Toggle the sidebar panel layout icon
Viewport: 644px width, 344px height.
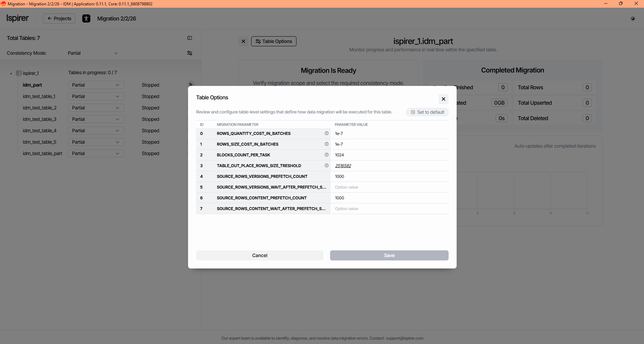click(190, 38)
